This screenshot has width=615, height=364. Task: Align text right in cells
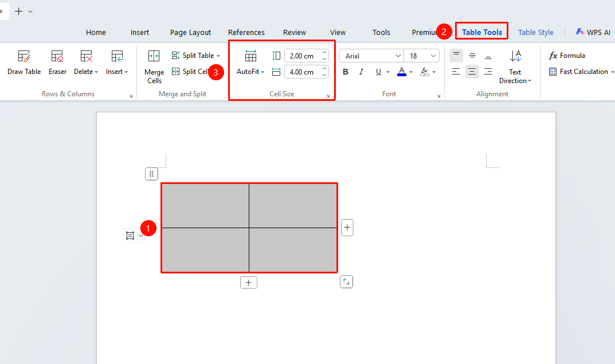click(x=488, y=72)
